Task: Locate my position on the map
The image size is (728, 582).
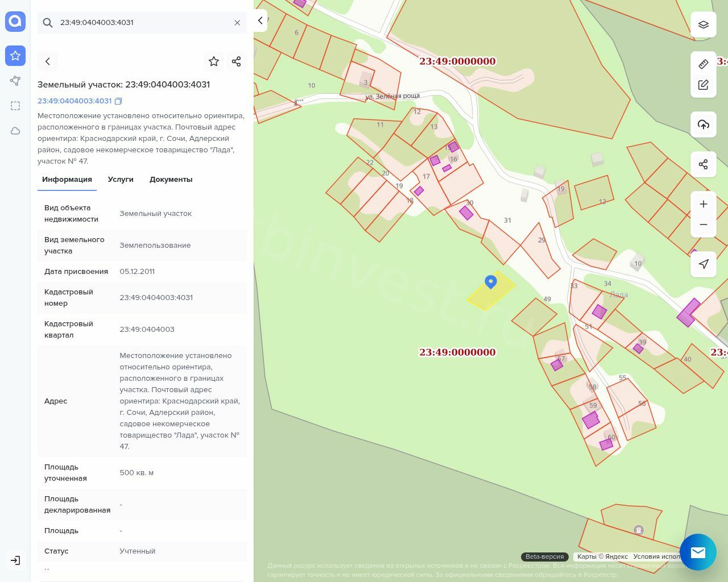Action: [704, 264]
